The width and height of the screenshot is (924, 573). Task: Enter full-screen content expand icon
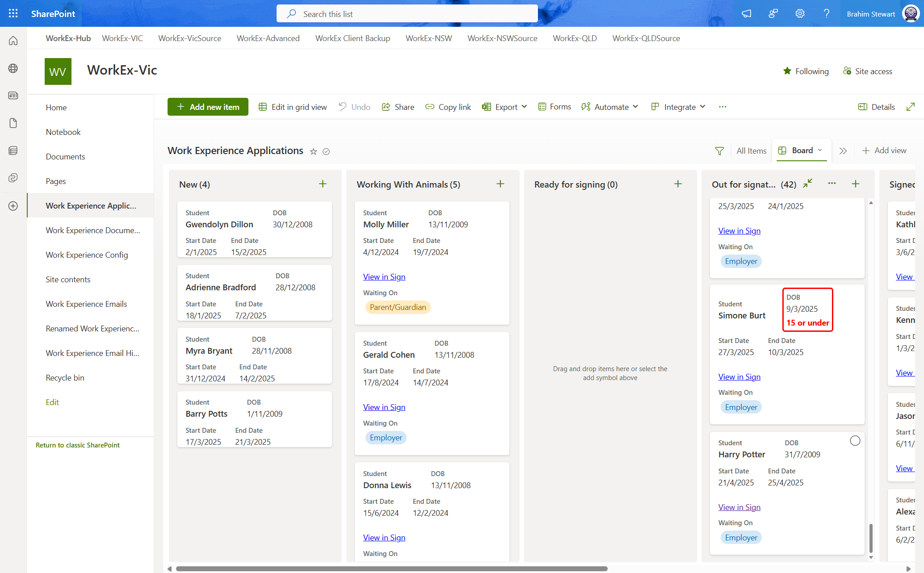click(911, 107)
